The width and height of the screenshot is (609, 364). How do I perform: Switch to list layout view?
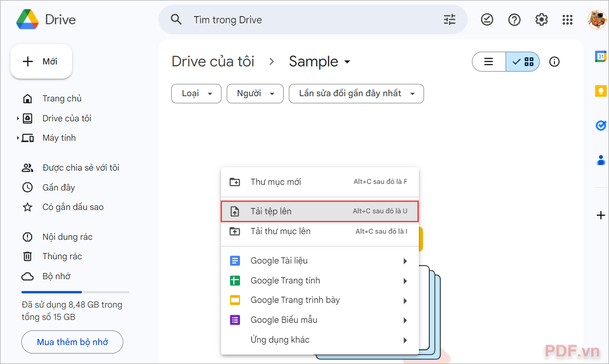(x=489, y=62)
